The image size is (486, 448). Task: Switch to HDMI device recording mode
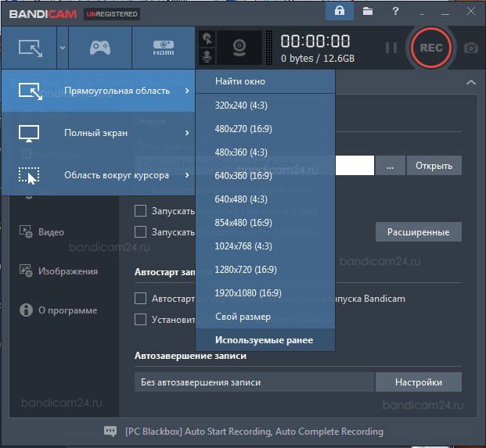tap(164, 48)
